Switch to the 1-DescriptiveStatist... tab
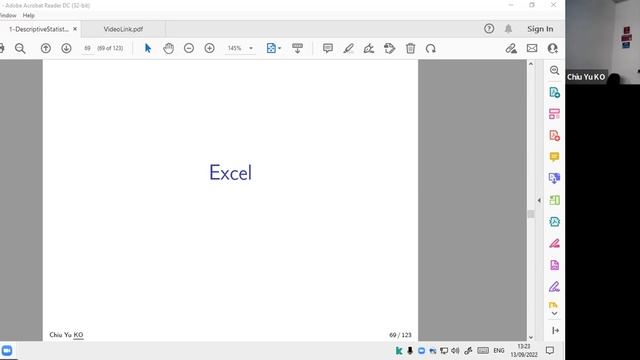 click(x=38, y=29)
